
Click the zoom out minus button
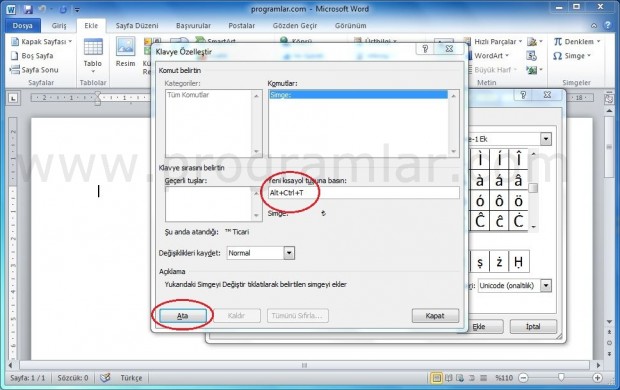[x=523, y=378]
